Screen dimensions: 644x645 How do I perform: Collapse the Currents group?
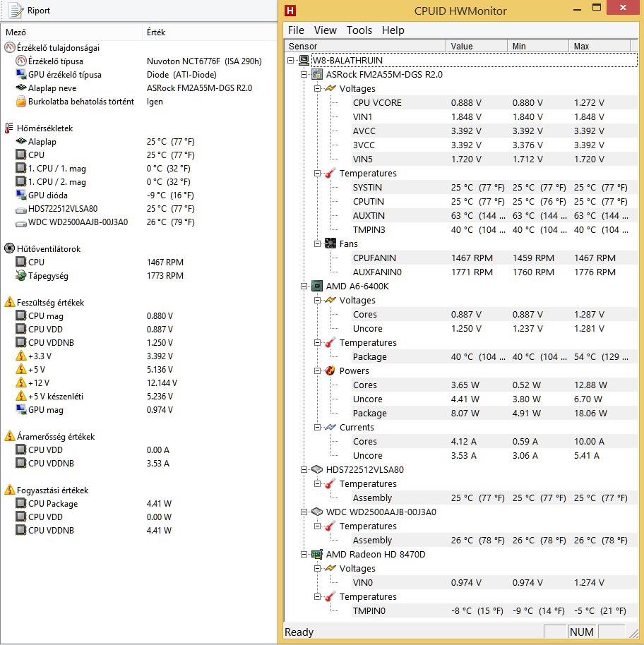(317, 427)
